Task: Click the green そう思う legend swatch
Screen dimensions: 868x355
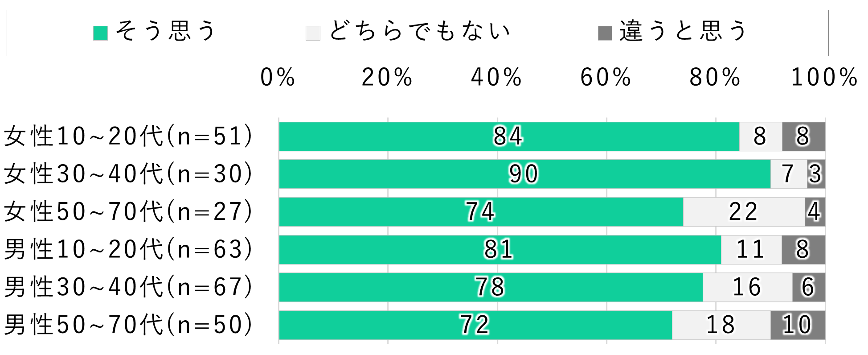Action: pos(100,33)
